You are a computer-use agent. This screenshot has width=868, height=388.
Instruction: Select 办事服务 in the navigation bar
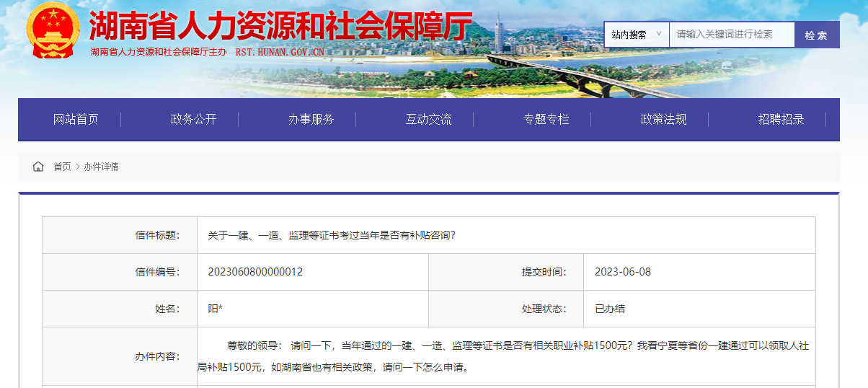click(x=311, y=120)
